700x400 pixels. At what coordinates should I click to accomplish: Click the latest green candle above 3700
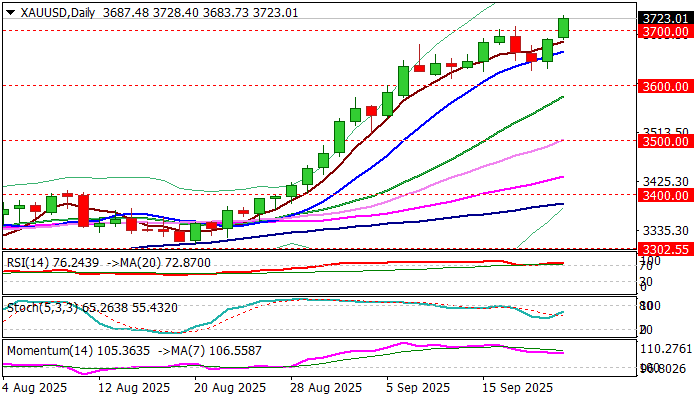(x=564, y=28)
